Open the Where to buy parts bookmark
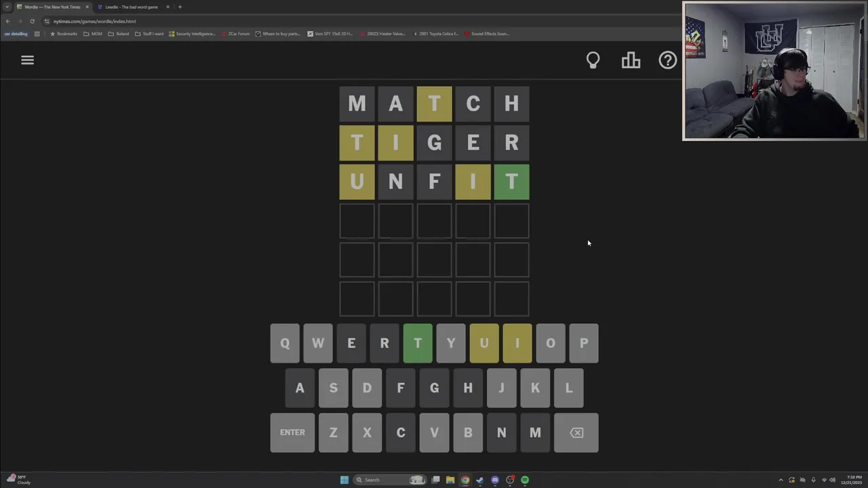This screenshot has height=488, width=868. pyautogui.click(x=278, y=34)
